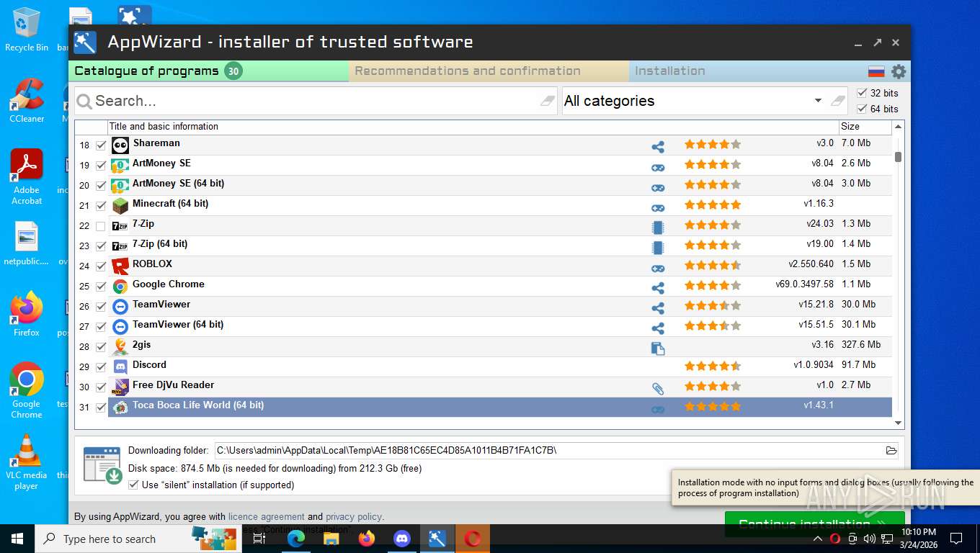This screenshot has height=553, width=980.
Task: Uncheck the Shareman checkbox
Action: pyautogui.click(x=100, y=145)
